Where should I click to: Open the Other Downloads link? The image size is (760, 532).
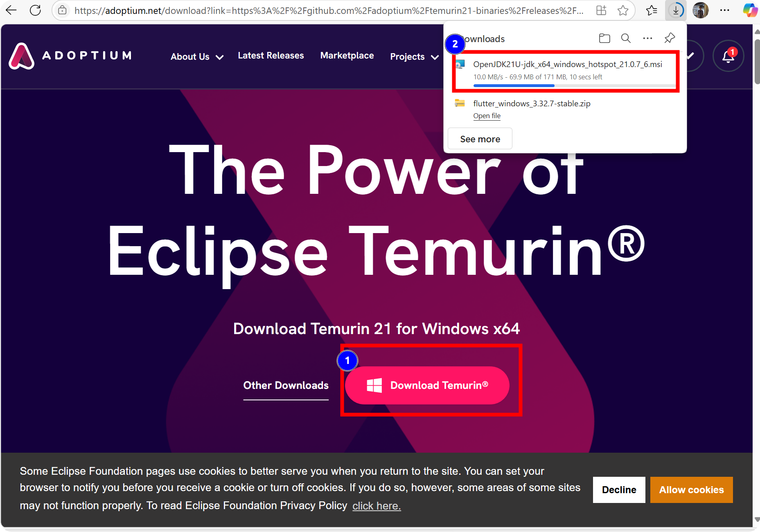click(x=286, y=386)
